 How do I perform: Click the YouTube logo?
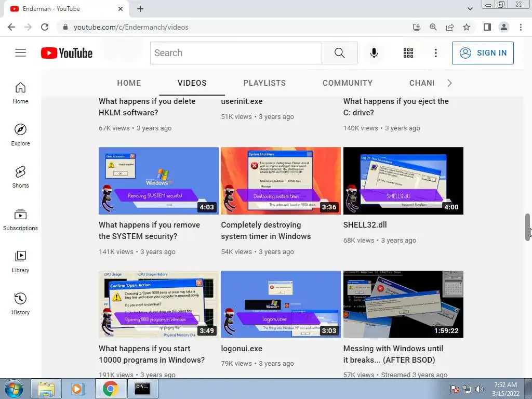tap(67, 53)
